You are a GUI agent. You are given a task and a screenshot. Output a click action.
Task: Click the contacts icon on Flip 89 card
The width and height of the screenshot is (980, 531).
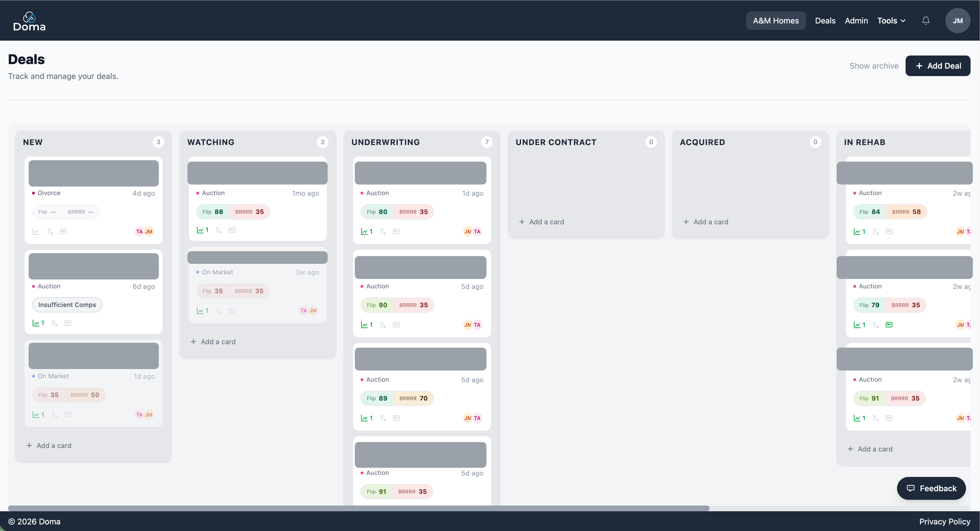383,418
